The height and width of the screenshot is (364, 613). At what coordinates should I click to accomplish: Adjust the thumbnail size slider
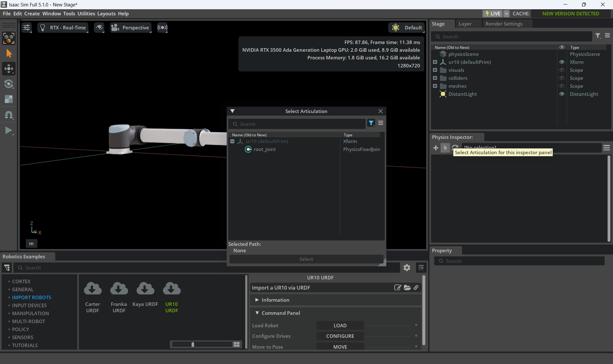[193, 344]
